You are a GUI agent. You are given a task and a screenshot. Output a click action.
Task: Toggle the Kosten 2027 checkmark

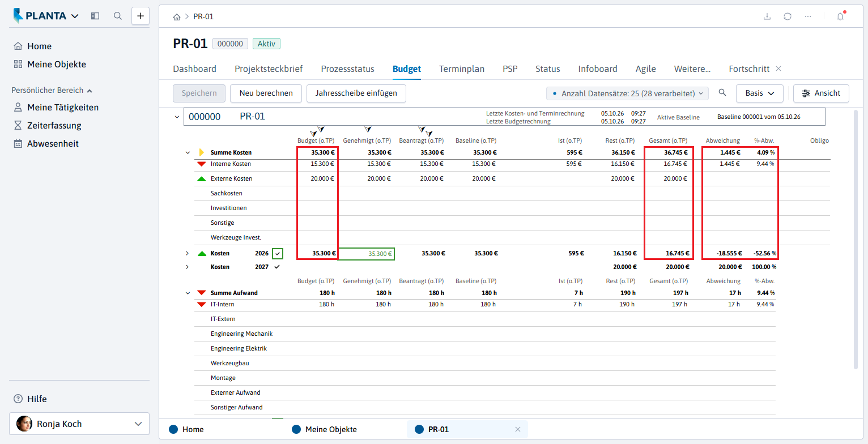(277, 266)
